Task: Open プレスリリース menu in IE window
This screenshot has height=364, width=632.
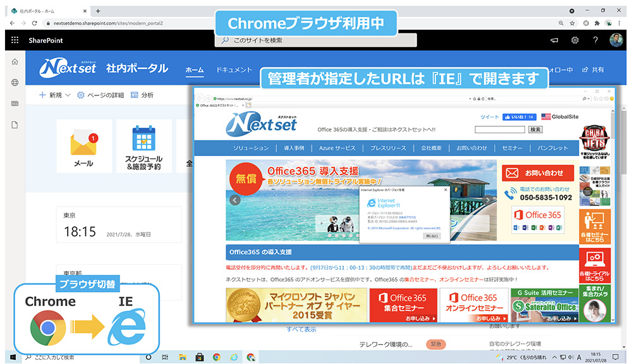Action: pyautogui.click(x=388, y=148)
